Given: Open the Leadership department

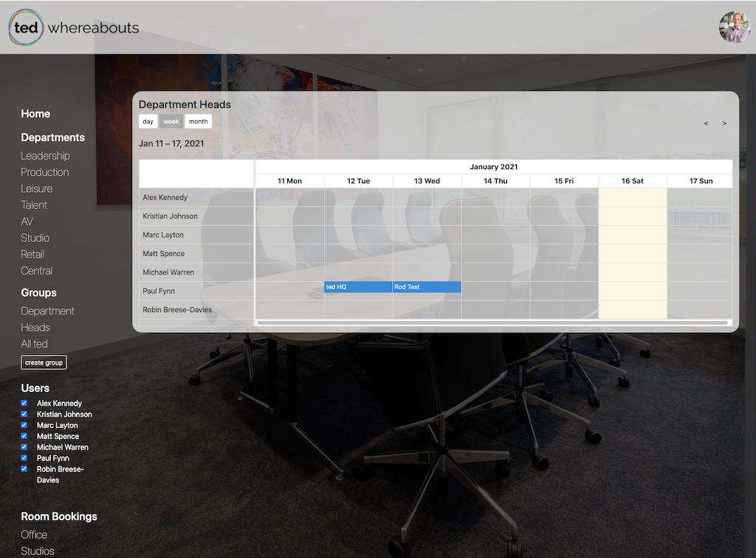Looking at the screenshot, I should 45,156.
